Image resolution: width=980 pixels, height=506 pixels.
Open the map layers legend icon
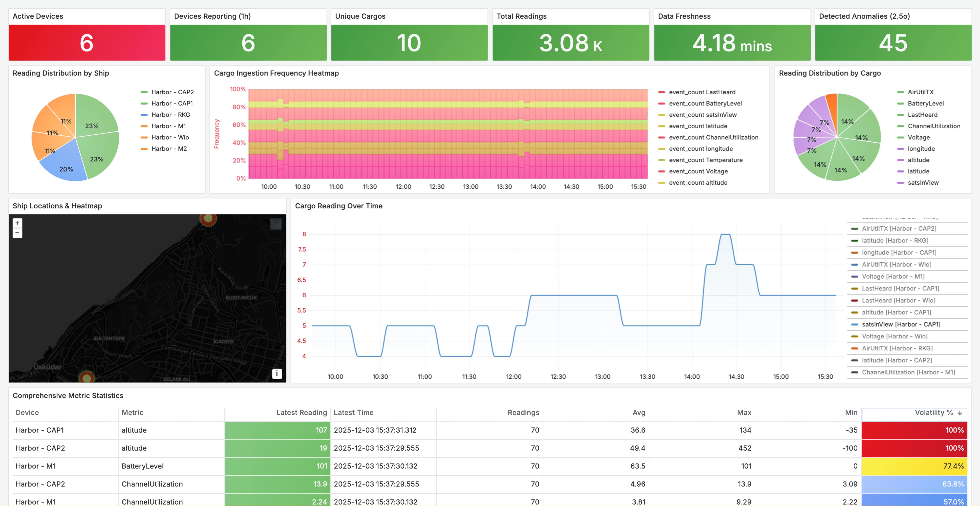pyautogui.click(x=276, y=224)
